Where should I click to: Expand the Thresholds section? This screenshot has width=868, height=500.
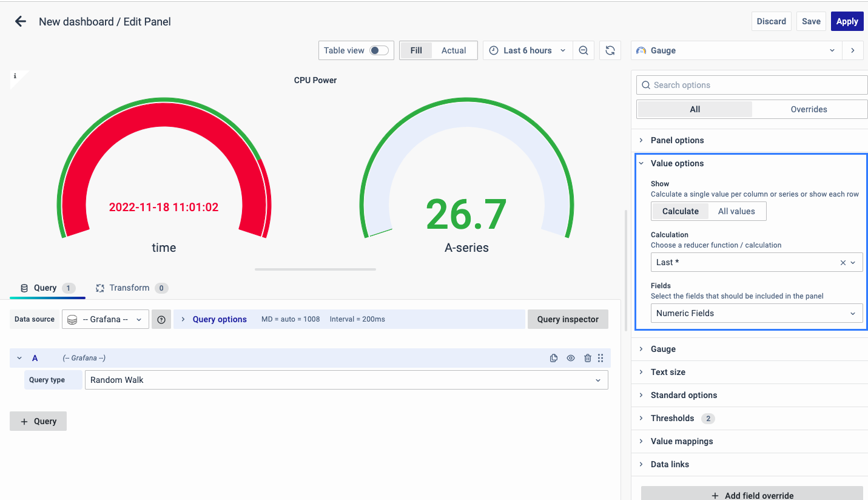(x=672, y=418)
